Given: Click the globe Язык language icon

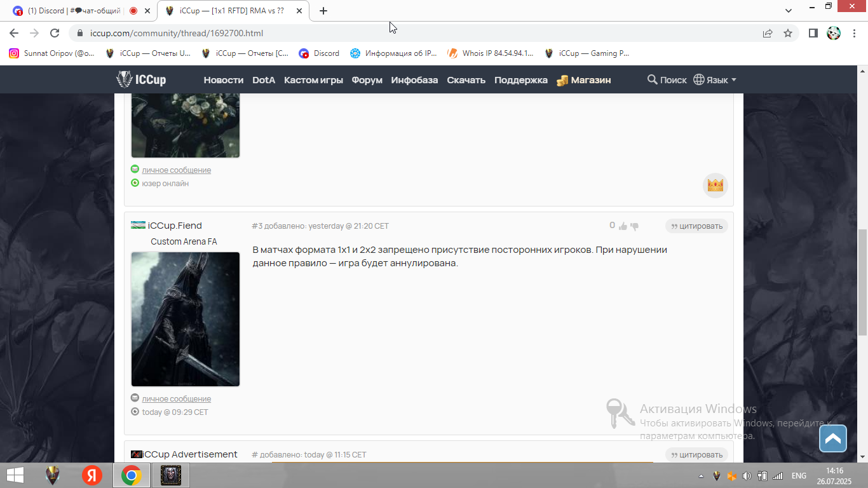Looking at the screenshot, I should point(699,79).
